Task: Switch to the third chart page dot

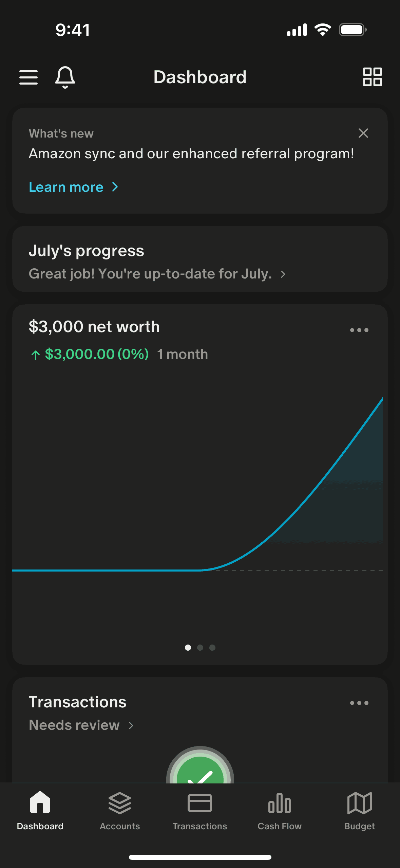Action: click(212, 648)
